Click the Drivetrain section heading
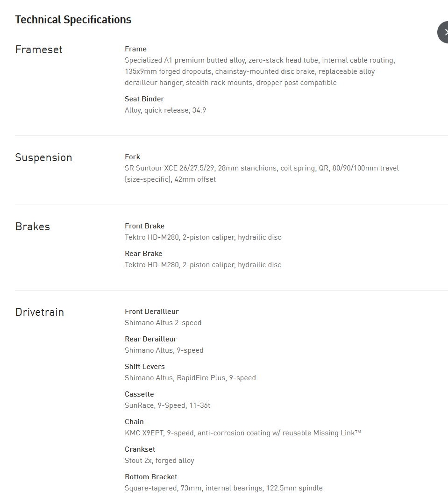Viewport: 448px width, 504px height. coord(39,312)
